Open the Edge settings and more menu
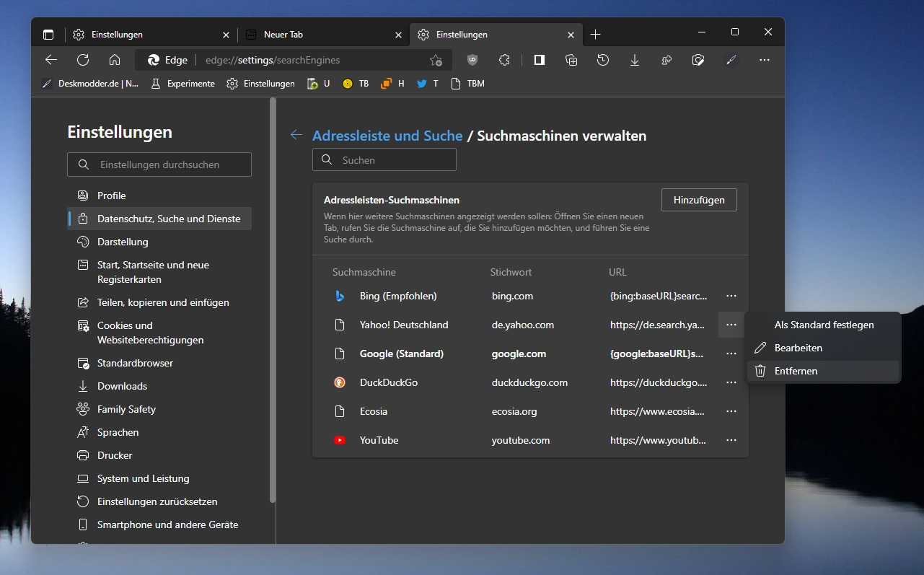 pos(765,60)
